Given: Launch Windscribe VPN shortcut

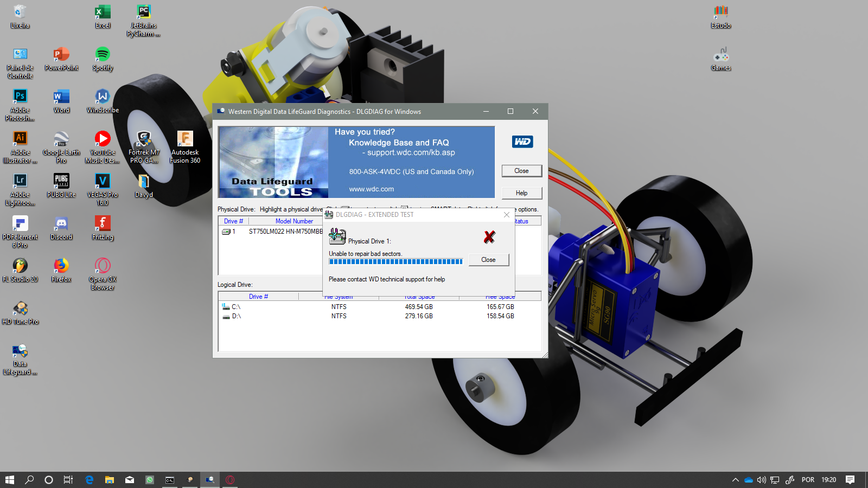Looking at the screenshot, I should (x=103, y=101).
